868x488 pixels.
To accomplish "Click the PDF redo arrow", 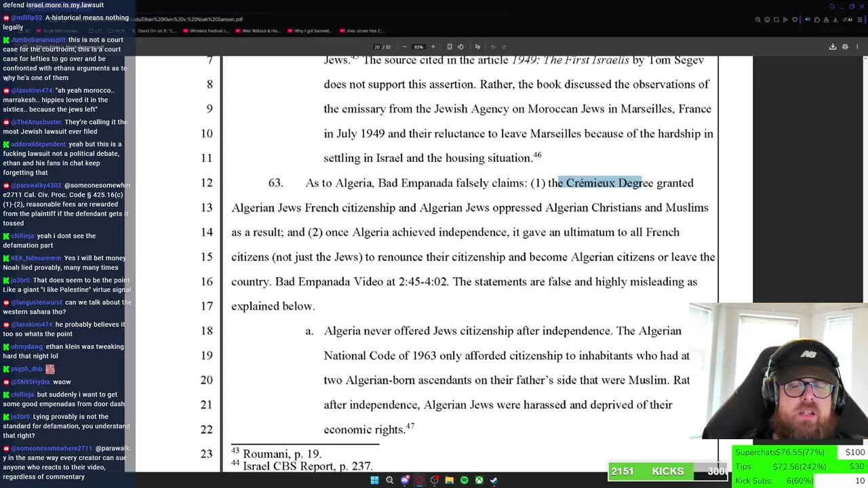I will pos(504,47).
